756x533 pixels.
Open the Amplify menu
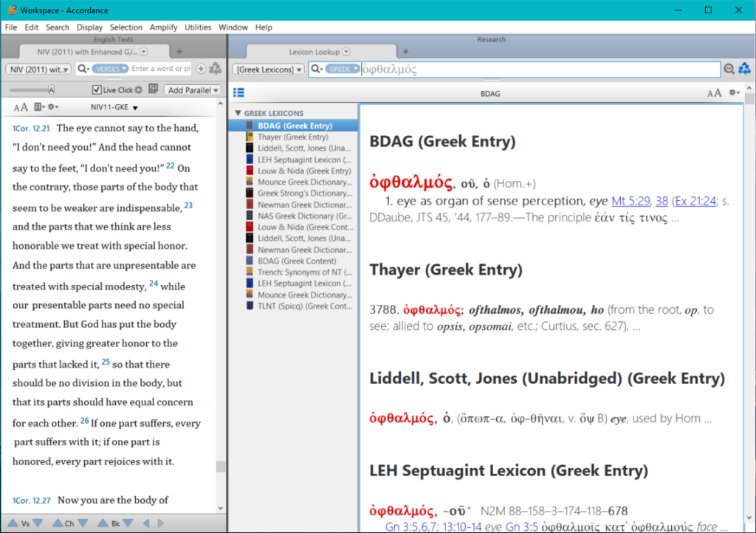tap(163, 27)
